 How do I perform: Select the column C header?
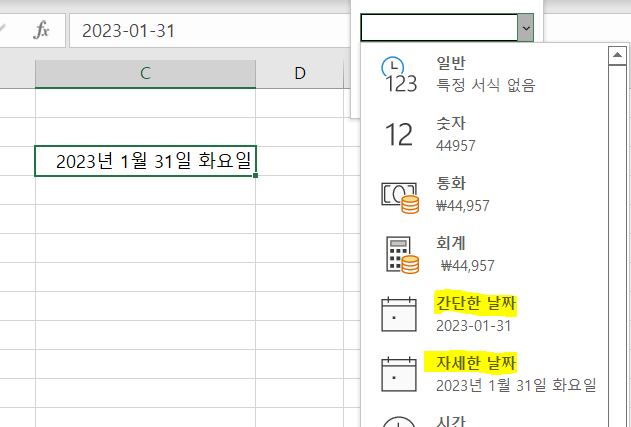click(x=145, y=73)
